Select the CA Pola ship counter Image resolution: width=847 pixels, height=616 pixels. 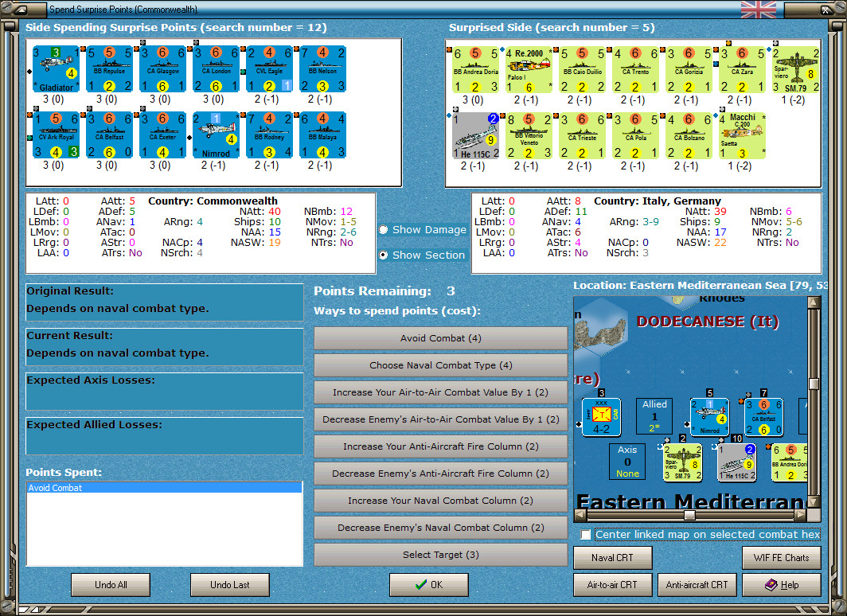pyautogui.click(x=636, y=136)
